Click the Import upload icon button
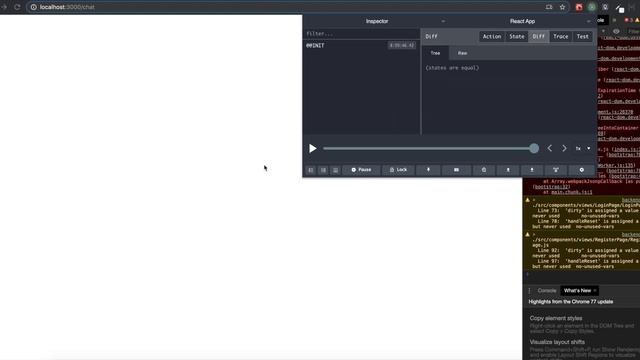Viewport: 640px width, 360px height. tap(508, 170)
